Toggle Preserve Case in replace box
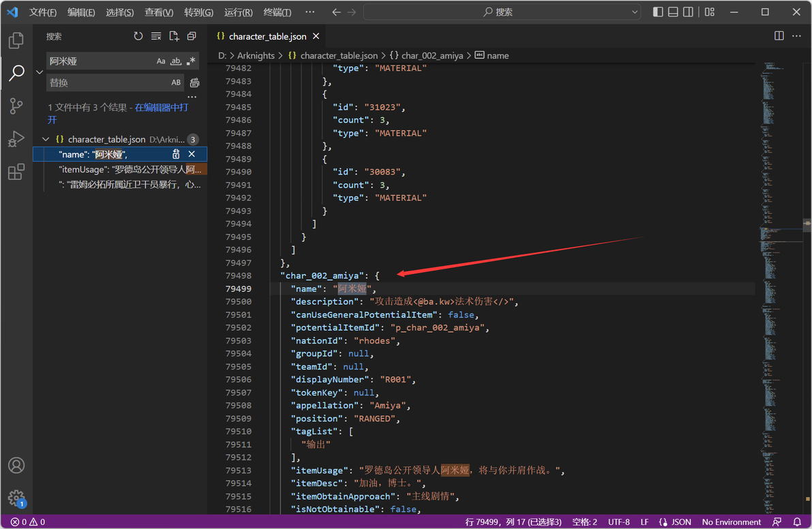Screen dimensions: 812x529 point(176,82)
